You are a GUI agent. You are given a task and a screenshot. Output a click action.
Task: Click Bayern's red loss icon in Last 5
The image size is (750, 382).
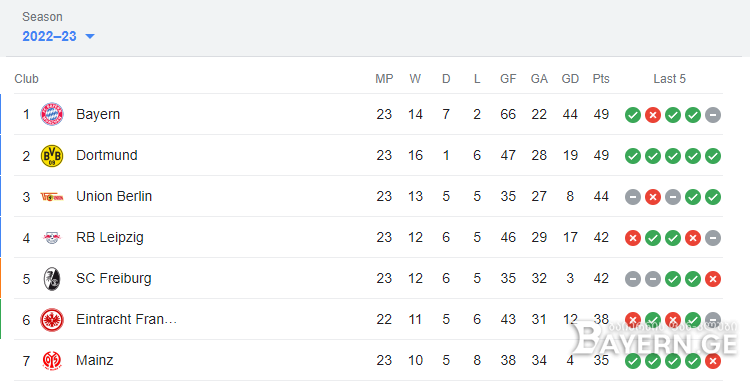pos(652,115)
